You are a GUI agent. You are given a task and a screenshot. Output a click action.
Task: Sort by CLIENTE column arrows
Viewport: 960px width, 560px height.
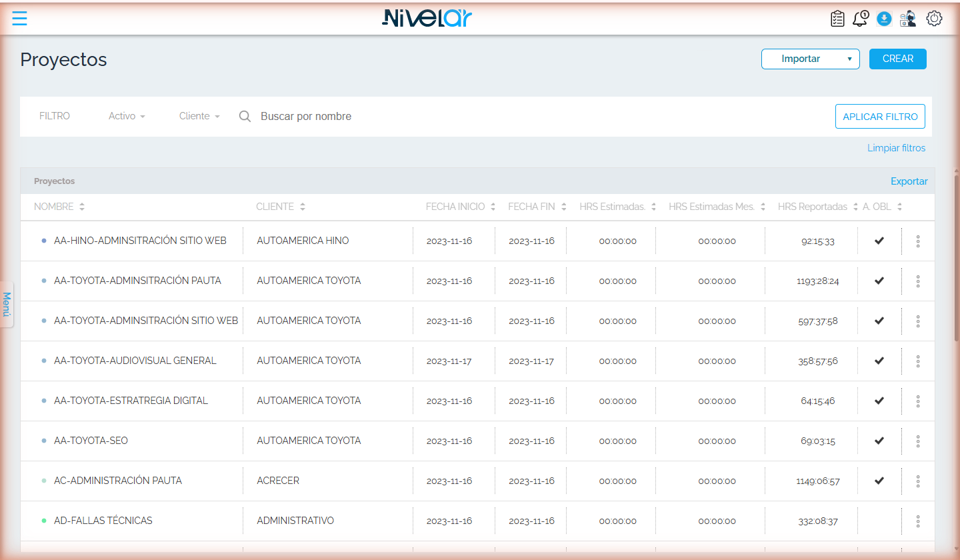303,207
